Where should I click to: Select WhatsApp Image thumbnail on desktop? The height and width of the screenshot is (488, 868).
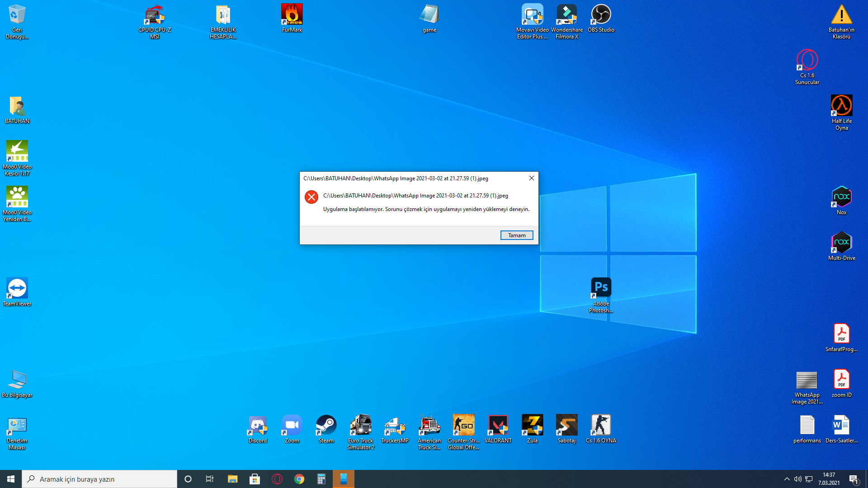[x=807, y=381]
